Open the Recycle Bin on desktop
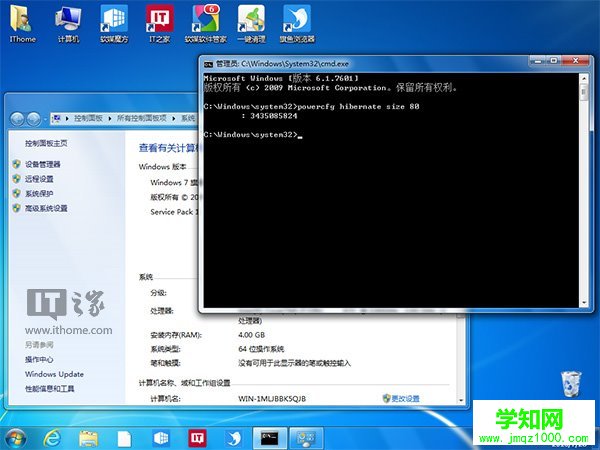Viewport: 600px width, 450px height. 571,384
